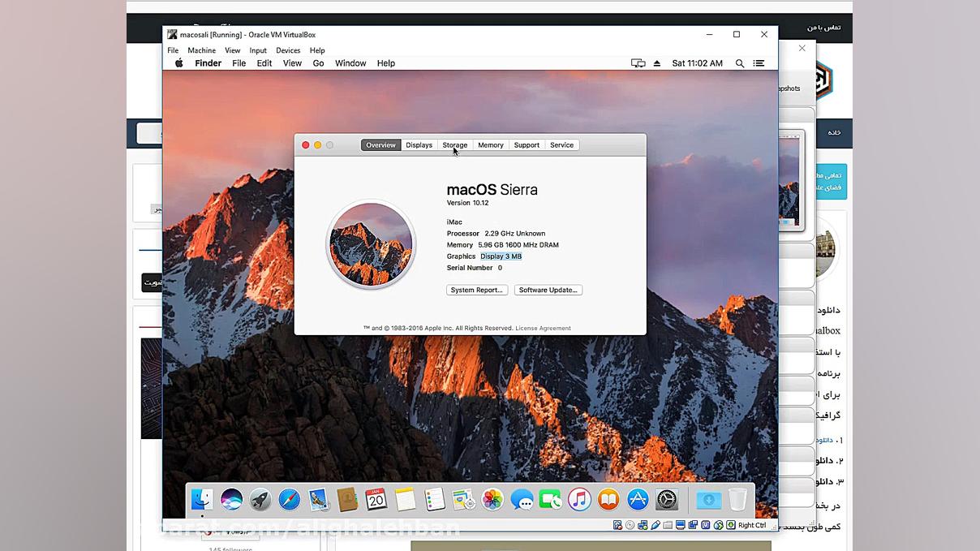Click VirtualBox display status indicator

(681, 525)
